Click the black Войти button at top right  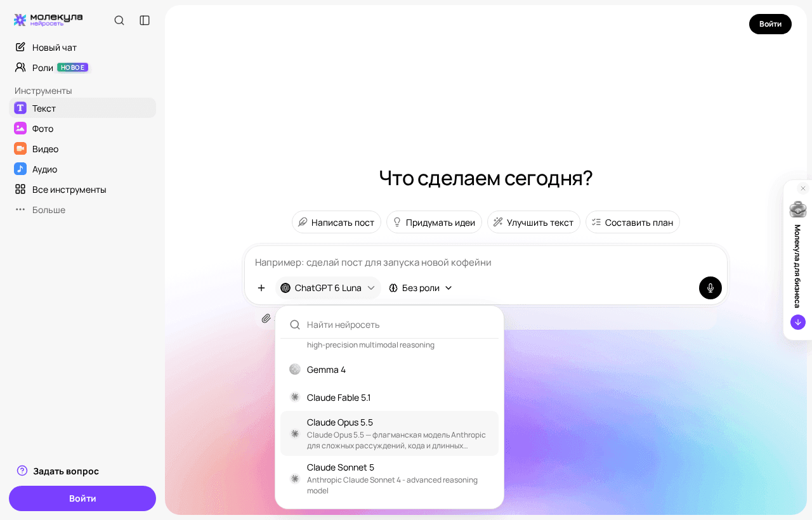770,24
